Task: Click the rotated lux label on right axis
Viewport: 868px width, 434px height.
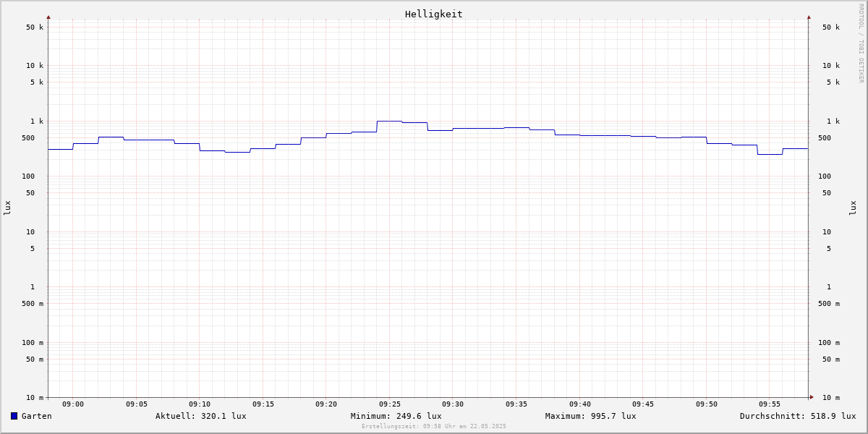Action: click(853, 208)
